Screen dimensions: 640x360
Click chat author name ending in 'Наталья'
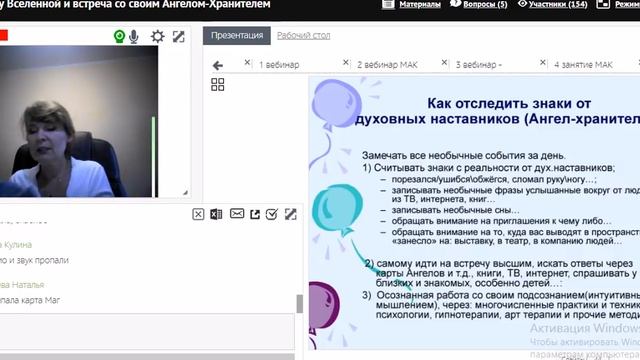27,284
